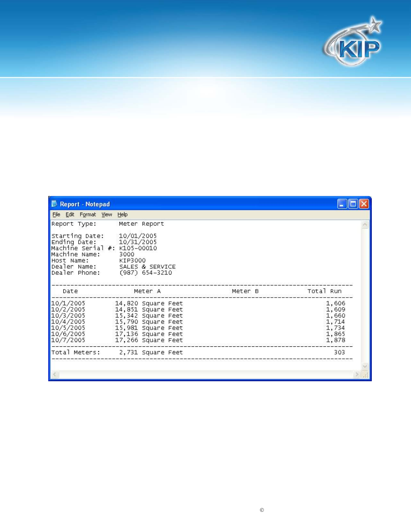411x532 pixels.
Task: Click the 'Dealer Phone:' label
Action: [76, 273]
